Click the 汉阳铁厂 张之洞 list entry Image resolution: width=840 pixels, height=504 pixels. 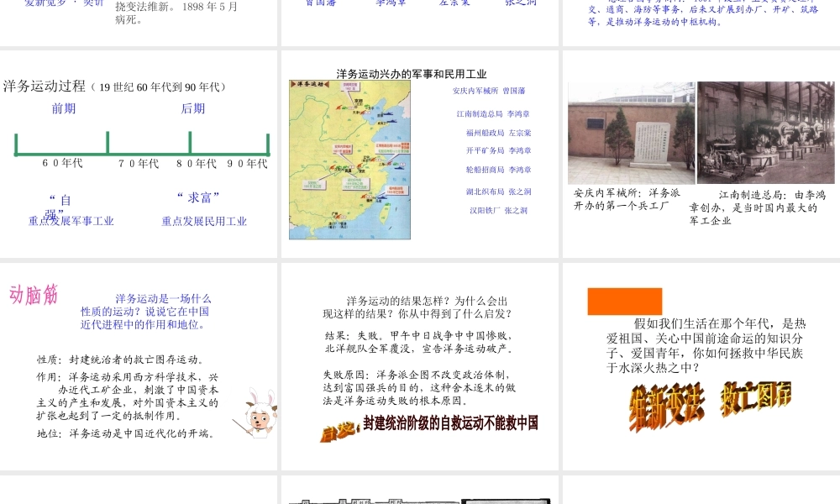tap(498, 211)
